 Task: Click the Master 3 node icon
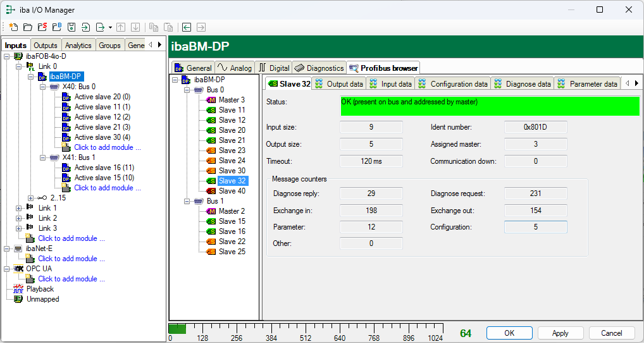coord(211,100)
